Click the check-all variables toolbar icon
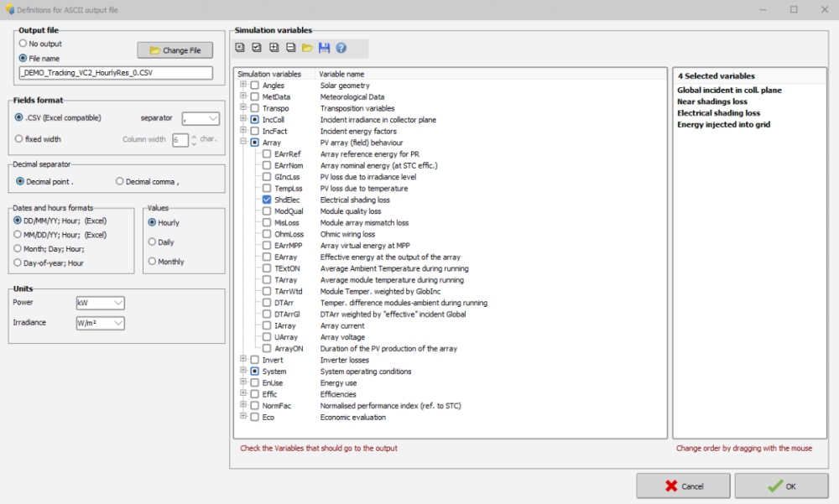This screenshot has width=839, height=504. pyautogui.click(x=257, y=48)
